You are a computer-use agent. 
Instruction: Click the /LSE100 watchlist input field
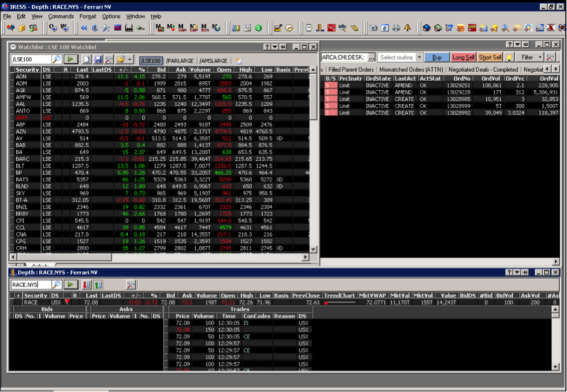tap(31, 60)
